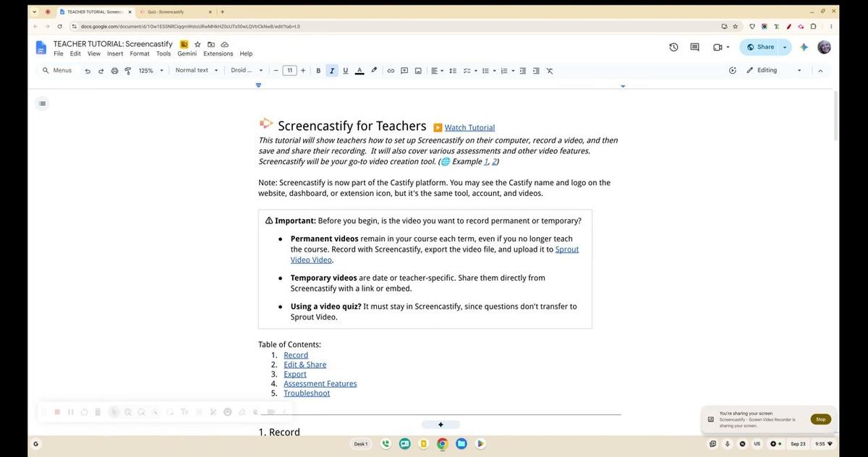This screenshot has height=457, width=868.
Task: Open the emoji sticker tool in Screencastify bar
Action: (x=227, y=412)
